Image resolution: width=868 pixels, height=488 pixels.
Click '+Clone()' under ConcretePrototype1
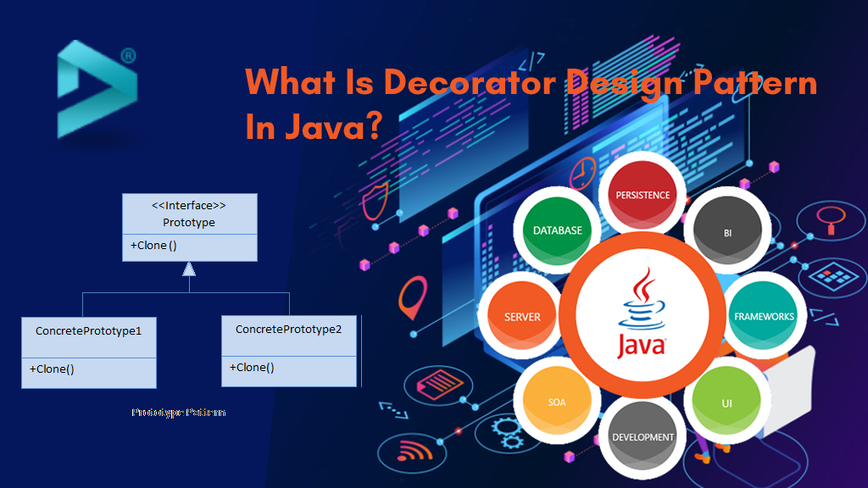point(52,369)
